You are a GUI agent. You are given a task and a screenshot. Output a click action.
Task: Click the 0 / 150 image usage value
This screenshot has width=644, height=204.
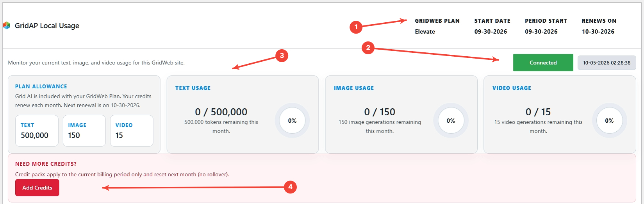click(380, 112)
